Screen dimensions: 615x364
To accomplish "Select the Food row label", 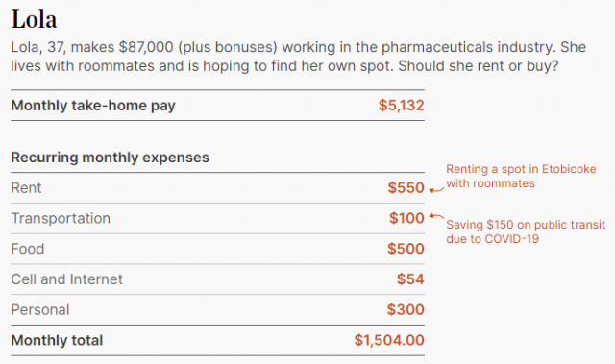I will tap(28, 249).
